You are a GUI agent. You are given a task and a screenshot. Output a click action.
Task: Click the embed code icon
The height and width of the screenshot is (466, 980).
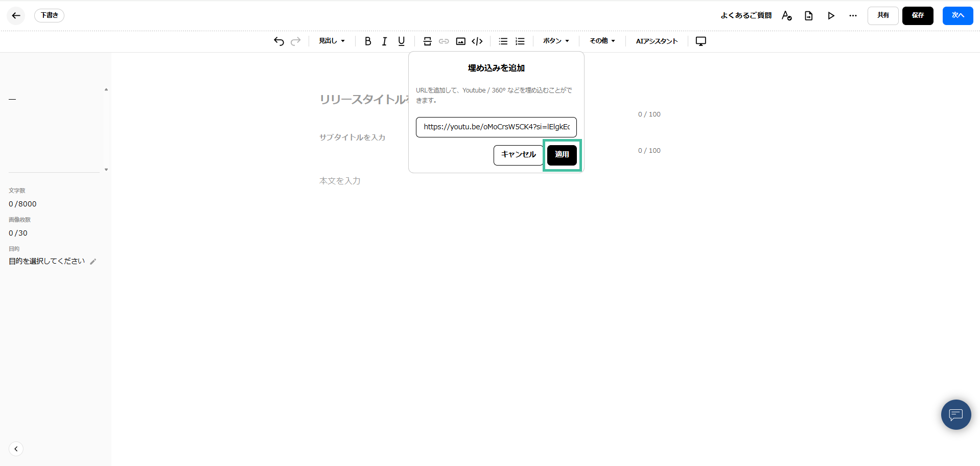click(x=477, y=41)
